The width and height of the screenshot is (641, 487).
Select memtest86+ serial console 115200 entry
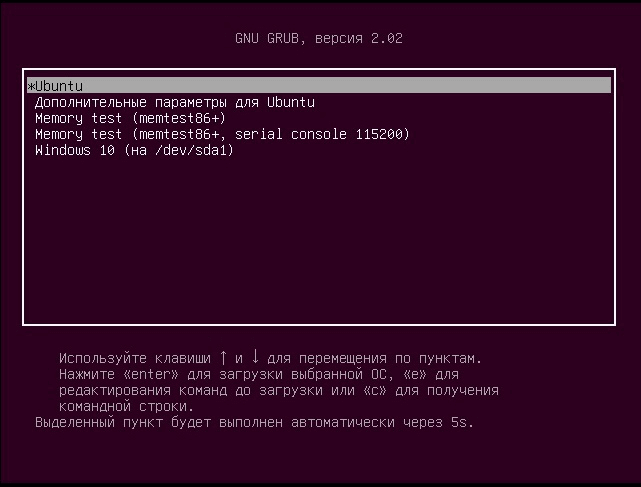point(222,134)
